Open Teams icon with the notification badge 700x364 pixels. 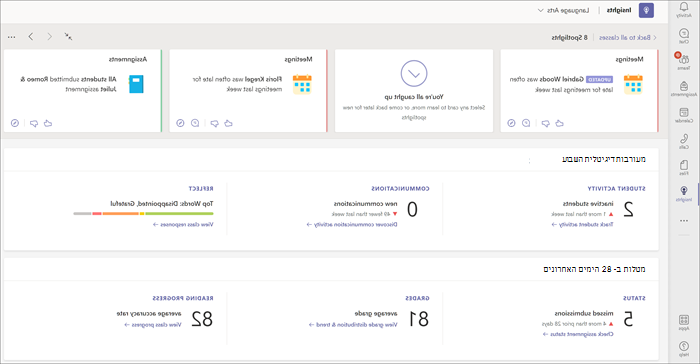coord(683,62)
